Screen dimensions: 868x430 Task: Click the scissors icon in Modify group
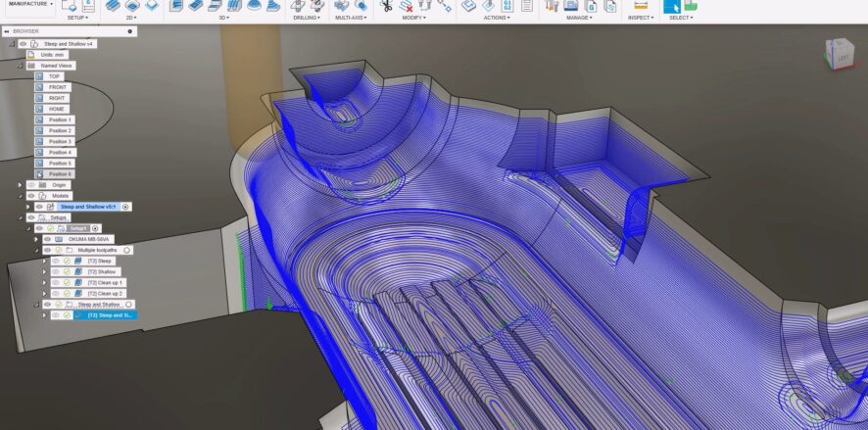pos(386,6)
